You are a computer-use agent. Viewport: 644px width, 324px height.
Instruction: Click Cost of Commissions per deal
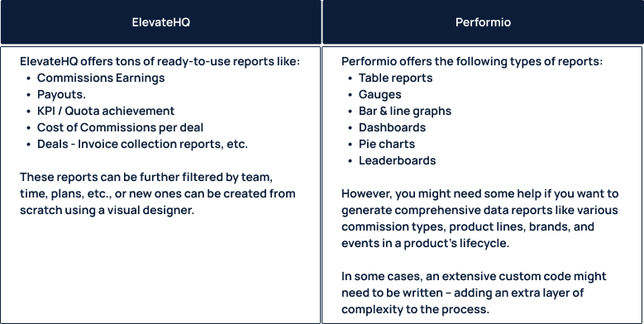coord(120,128)
